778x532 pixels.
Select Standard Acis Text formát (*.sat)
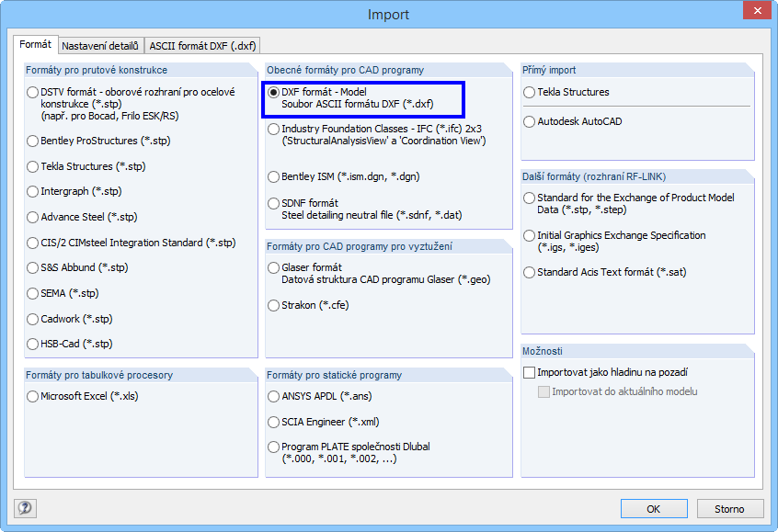529,272
